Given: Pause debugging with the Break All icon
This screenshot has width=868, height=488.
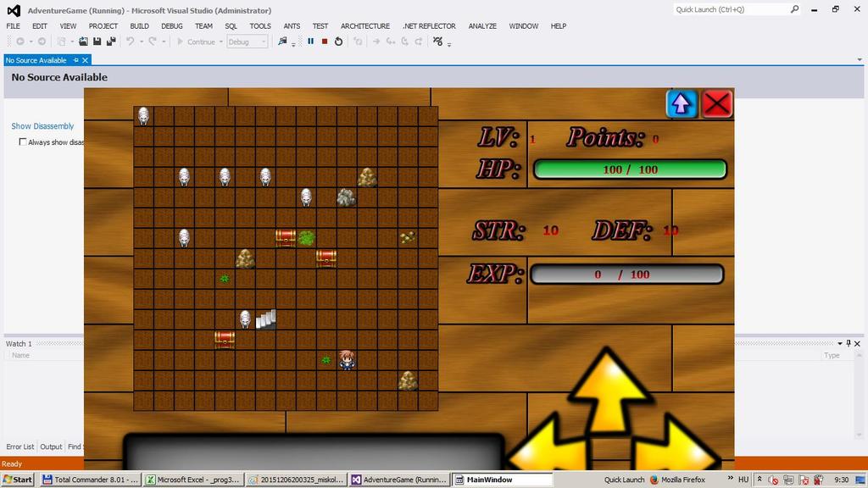Looking at the screenshot, I should [x=310, y=42].
